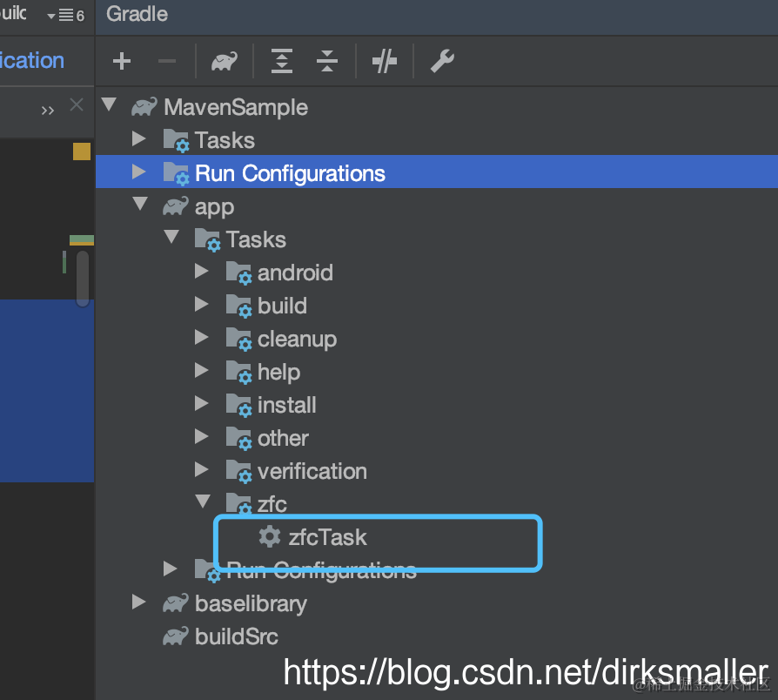
Task: Show more actions via double chevron
Action: [x=48, y=110]
